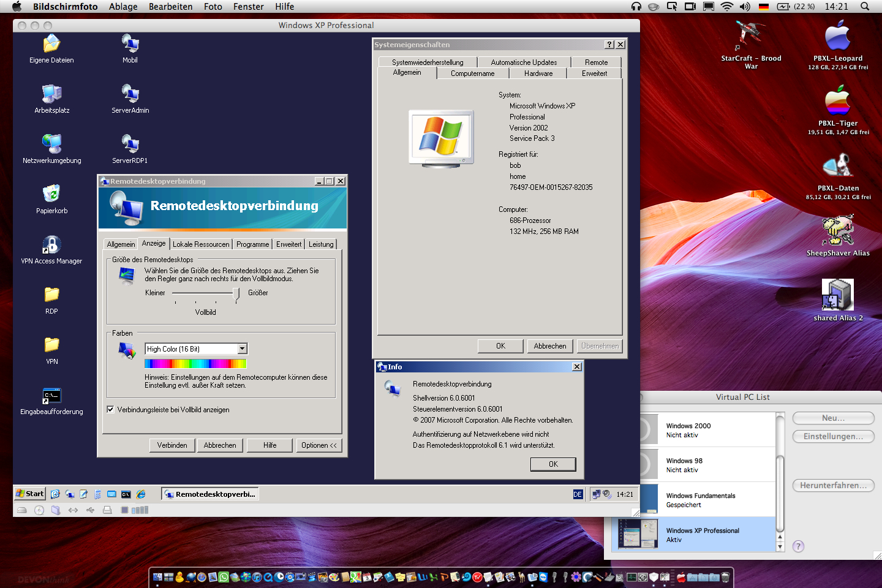Click the Virtual PC hard disk status icon

pyautogui.click(x=22, y=510)
